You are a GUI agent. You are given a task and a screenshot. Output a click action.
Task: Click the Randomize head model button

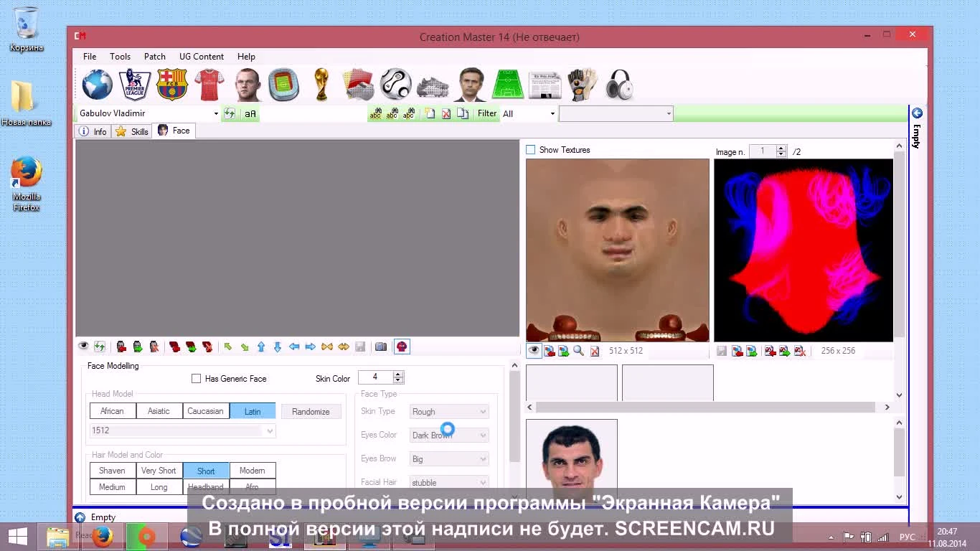pos(311,411)
